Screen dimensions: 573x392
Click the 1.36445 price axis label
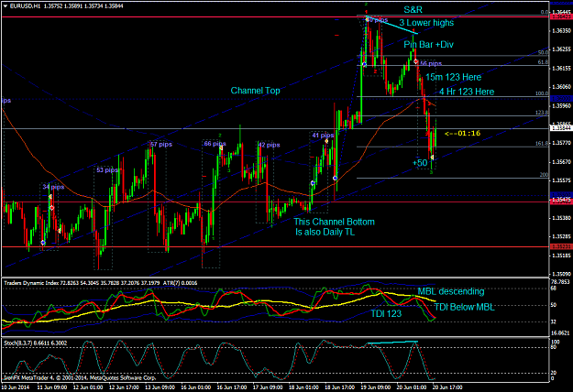[561, 13]
